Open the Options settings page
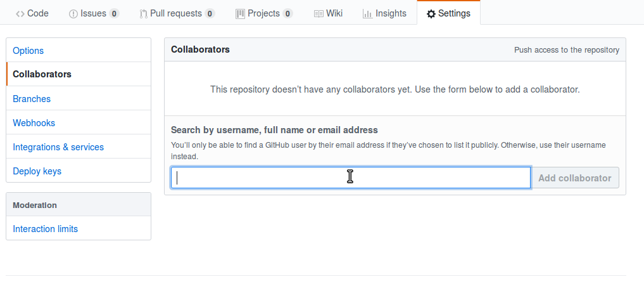 79,51
